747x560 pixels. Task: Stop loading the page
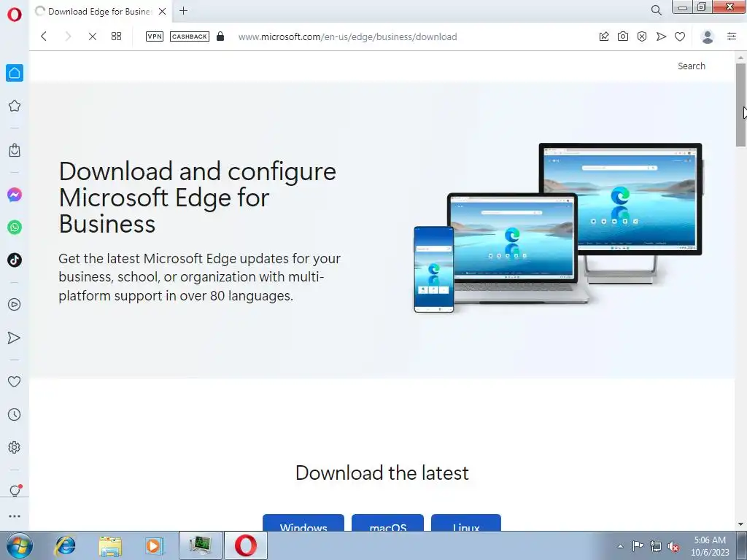pyautogui.click(x=93, y=36)
